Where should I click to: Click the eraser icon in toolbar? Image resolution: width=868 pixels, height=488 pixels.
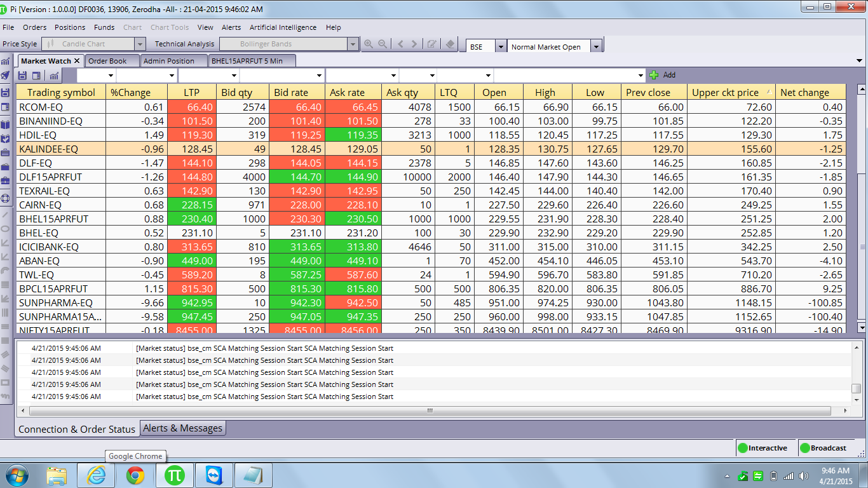point(450,44)
